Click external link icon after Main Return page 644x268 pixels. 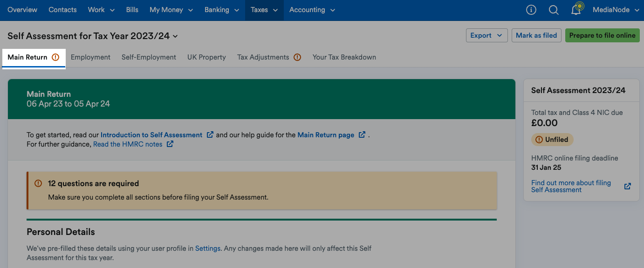click(x=362, y=135)
